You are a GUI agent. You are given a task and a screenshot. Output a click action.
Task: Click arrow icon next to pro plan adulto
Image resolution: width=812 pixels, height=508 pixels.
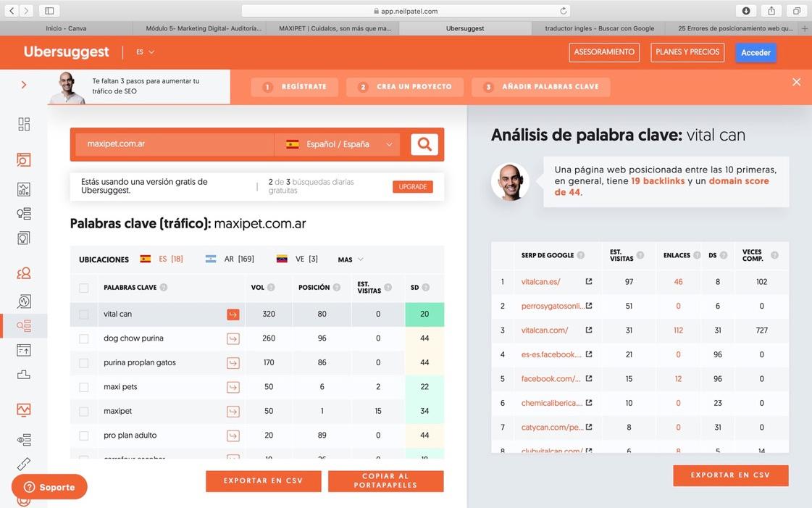[233, 436]
